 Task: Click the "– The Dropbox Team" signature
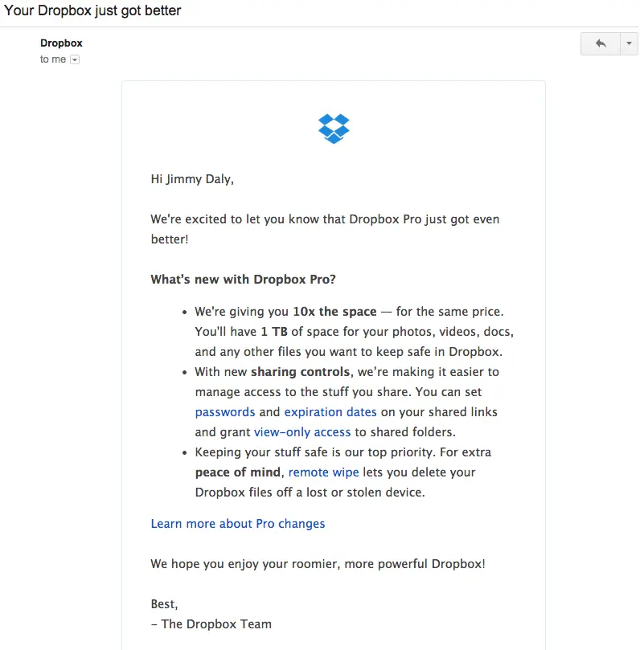click(211, 623)
